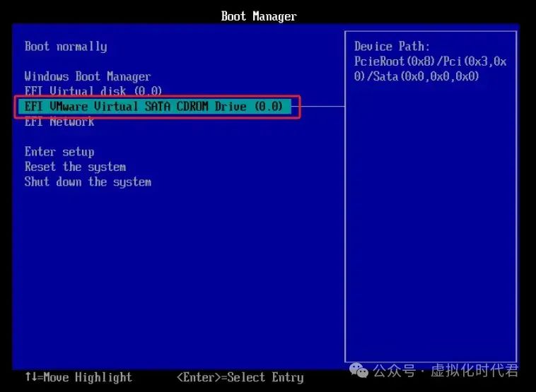Click the ↑↓=Move Highlight hint

tap(78, 377)
